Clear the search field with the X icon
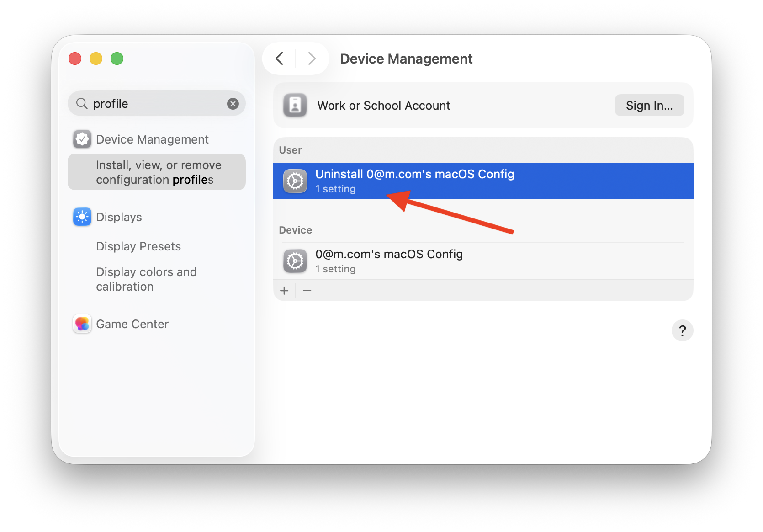763x532 pixels. point(233,104)
